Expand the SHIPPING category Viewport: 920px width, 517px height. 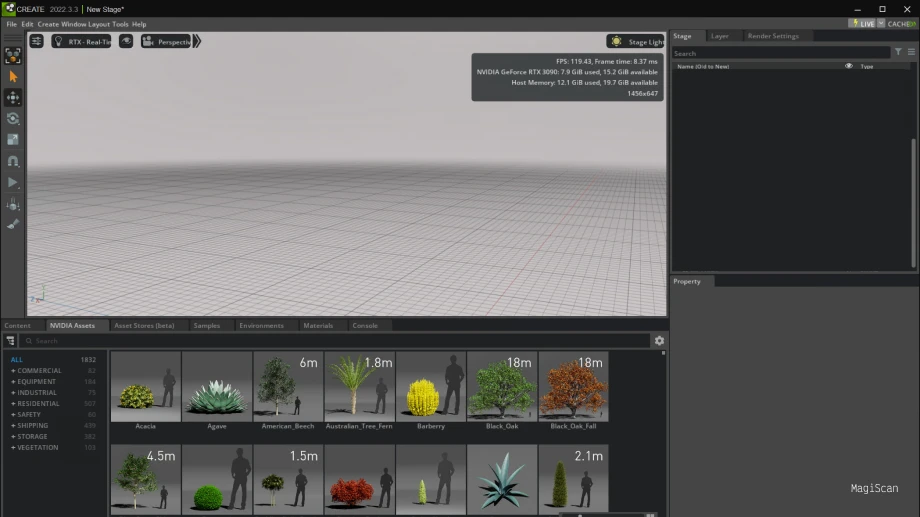tap(13, 425)
